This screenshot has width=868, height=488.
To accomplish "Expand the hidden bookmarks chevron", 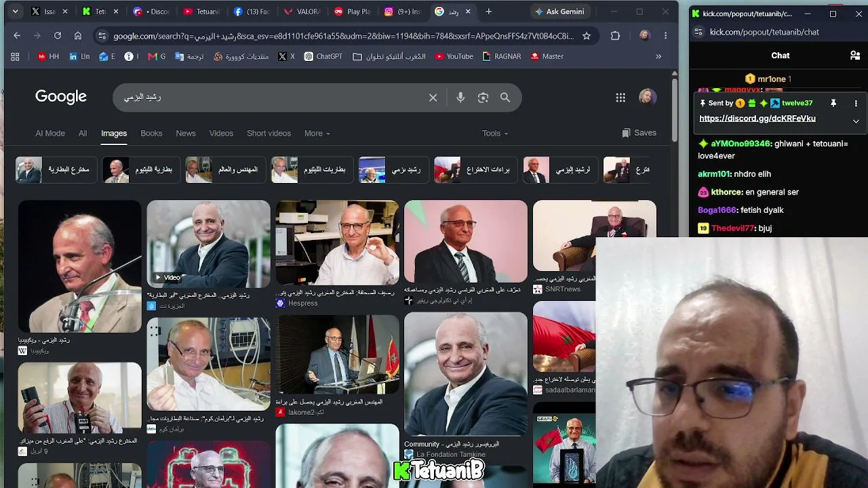I will (658, 57).
